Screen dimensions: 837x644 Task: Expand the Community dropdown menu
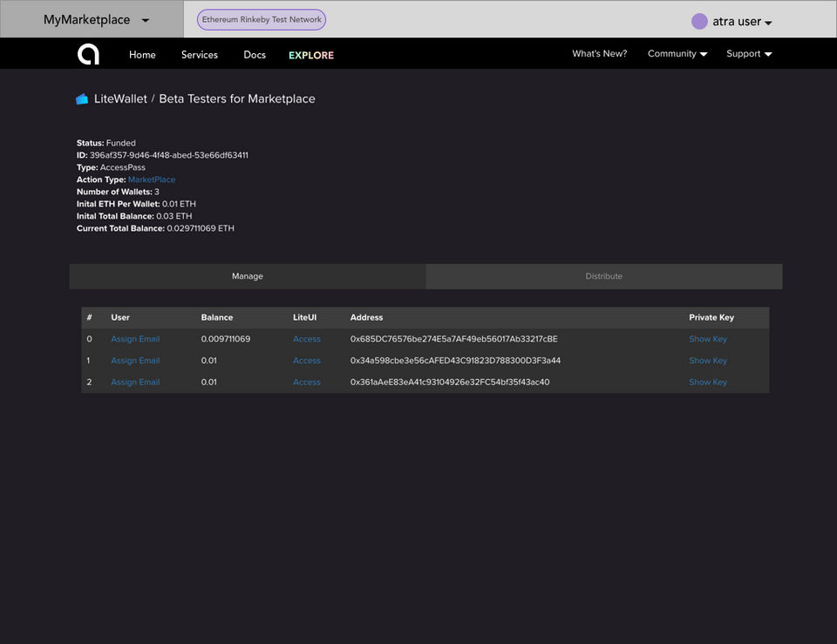click(x=677, y=54)
